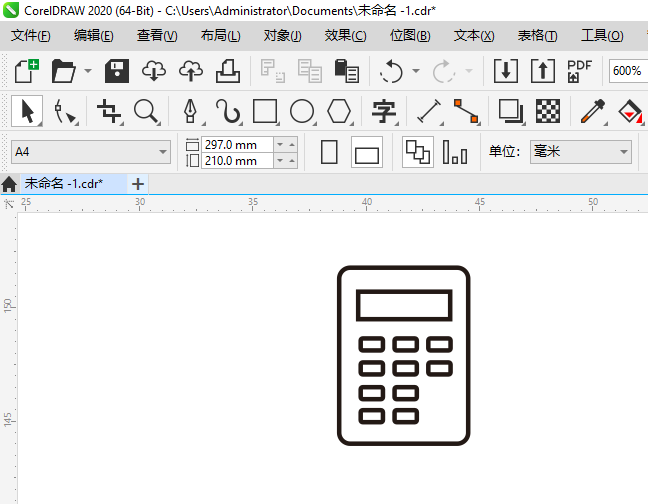Screen dimensions: 648x504
Task: Select the Zoom magnifier tool
Action: pyautogui.click(x=147, y=111)
